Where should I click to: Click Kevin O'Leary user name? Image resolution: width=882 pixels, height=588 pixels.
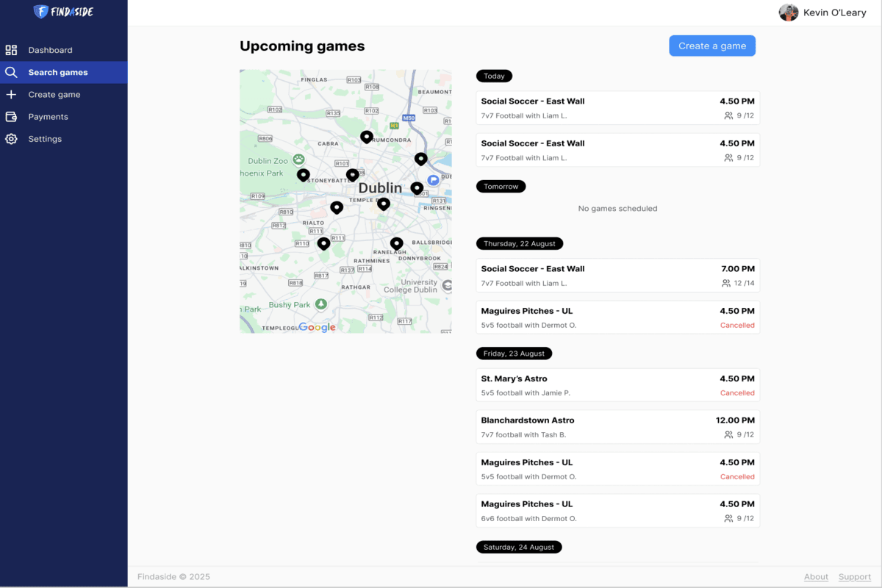835,12
